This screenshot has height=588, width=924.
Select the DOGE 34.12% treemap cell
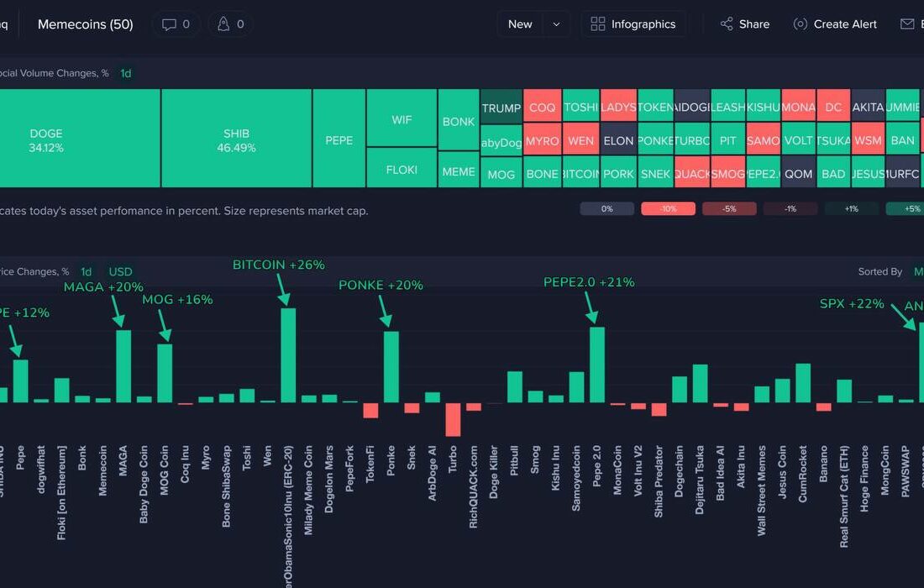(x=80, y=139)
